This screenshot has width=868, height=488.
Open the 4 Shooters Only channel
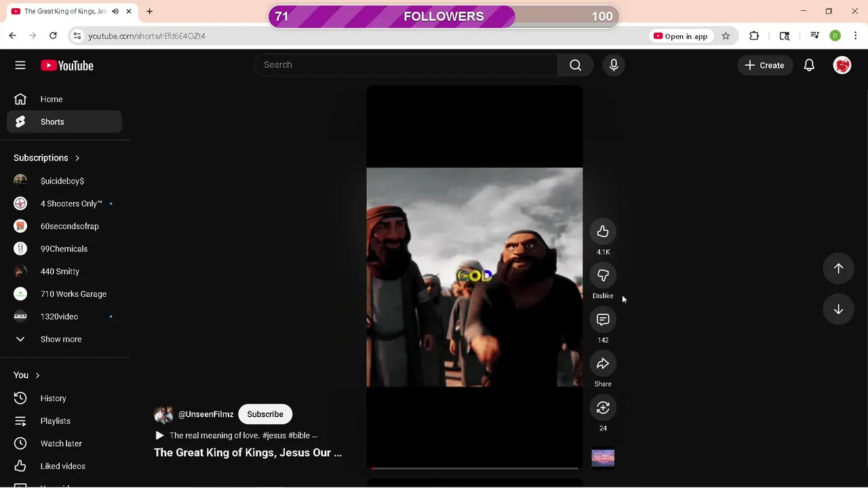pyautogui.click(x=64, y=203)
